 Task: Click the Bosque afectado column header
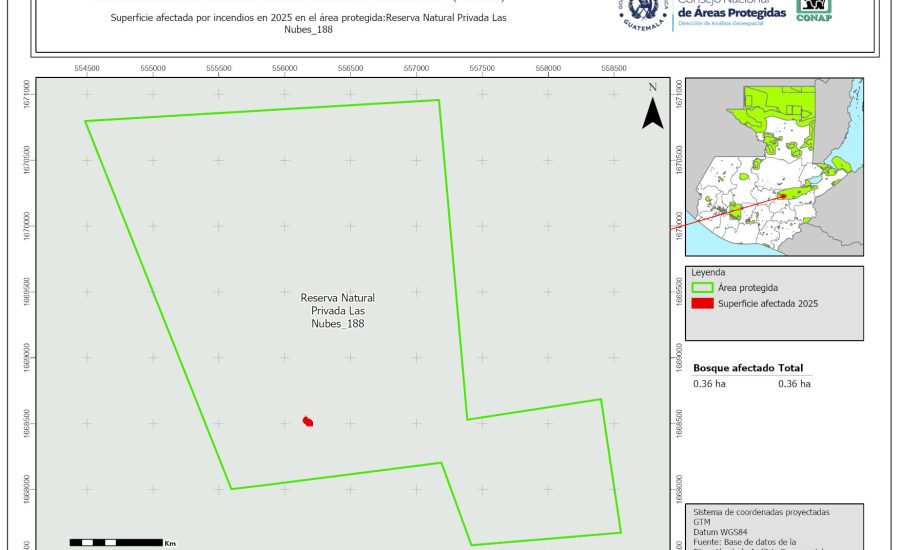click(x=734, y=368)
